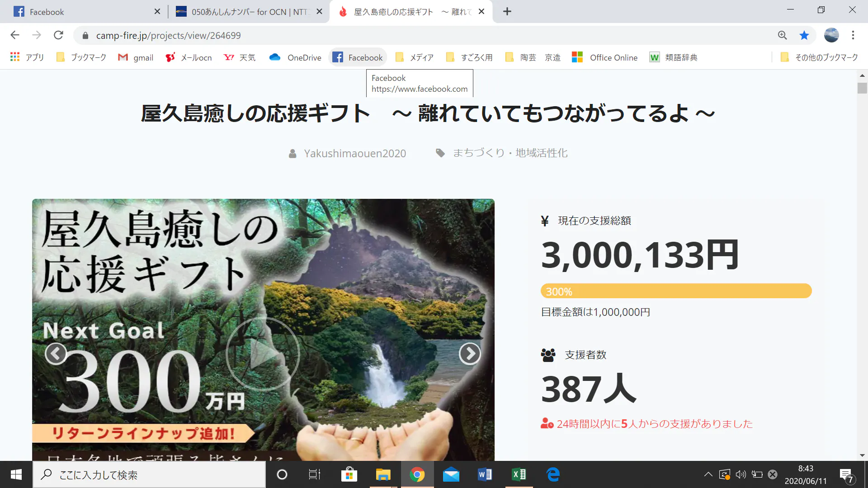Open the Apps grid shortcut
The width and height of the screenshot is (868, 488).
click(x=27, y=57)
